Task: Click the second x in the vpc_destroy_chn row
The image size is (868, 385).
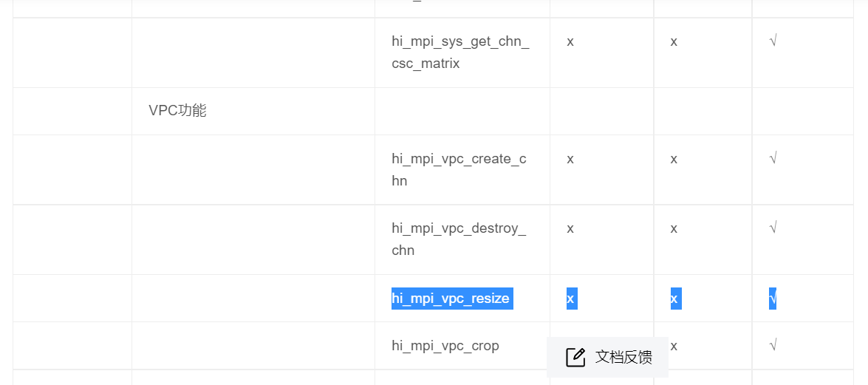Action: pos(674,229)
